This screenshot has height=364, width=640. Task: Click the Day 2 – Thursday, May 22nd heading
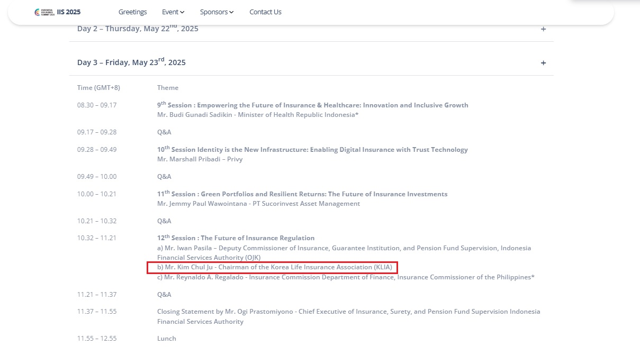pyautogui.click(x=138, y=29)
